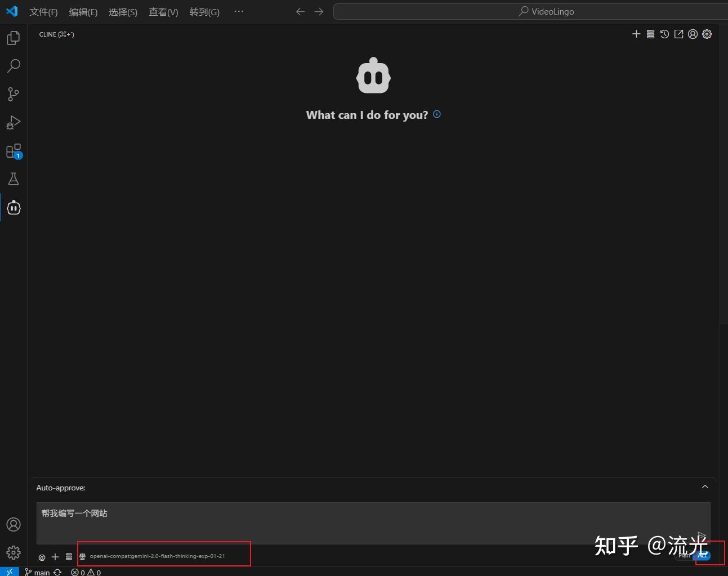Click the VideoLingo command center search box
728x576 pixels.
(x=530, y=11)
